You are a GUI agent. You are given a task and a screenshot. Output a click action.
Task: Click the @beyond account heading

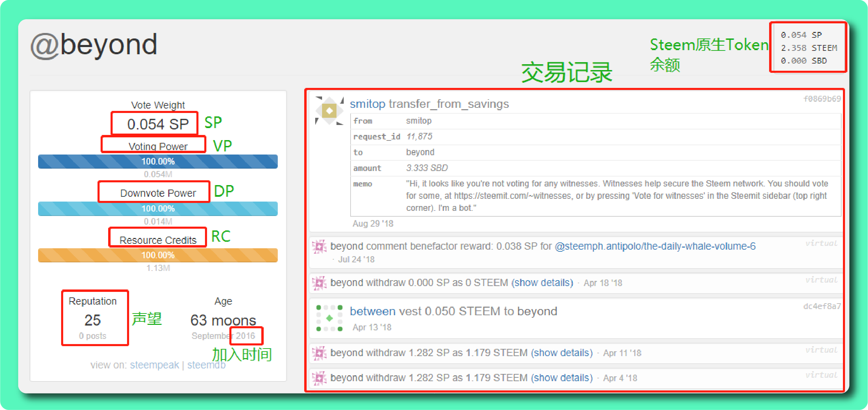pos(94,45)
